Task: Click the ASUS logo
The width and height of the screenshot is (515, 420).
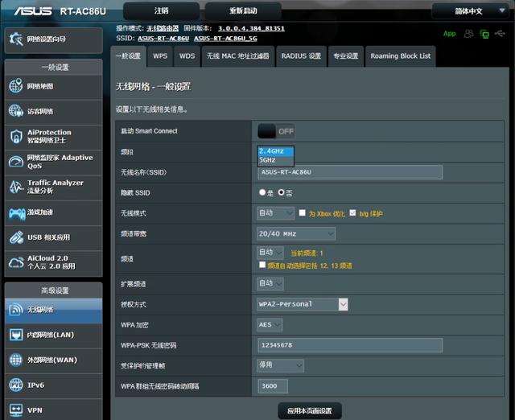Action: tap(32, 11)
